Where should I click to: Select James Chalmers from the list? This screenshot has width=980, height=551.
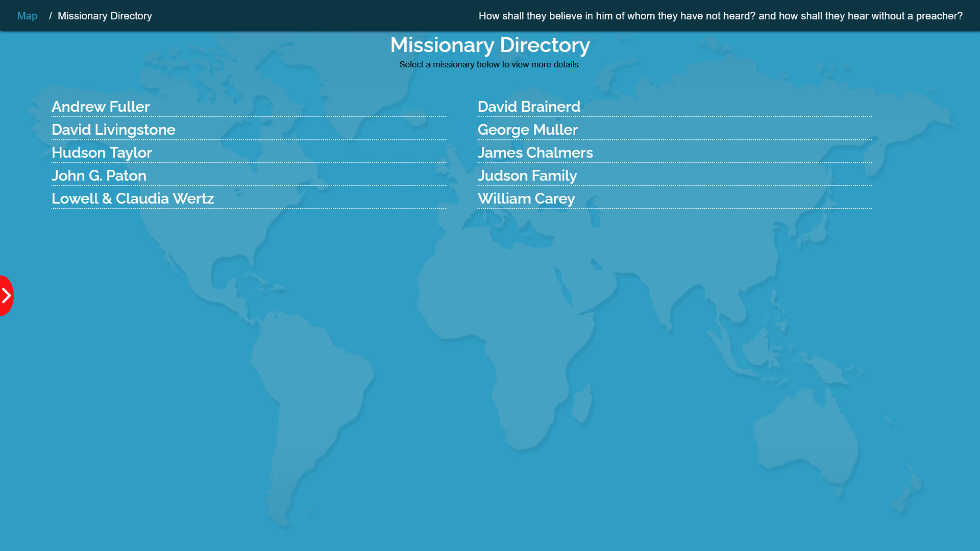(535, 153)
